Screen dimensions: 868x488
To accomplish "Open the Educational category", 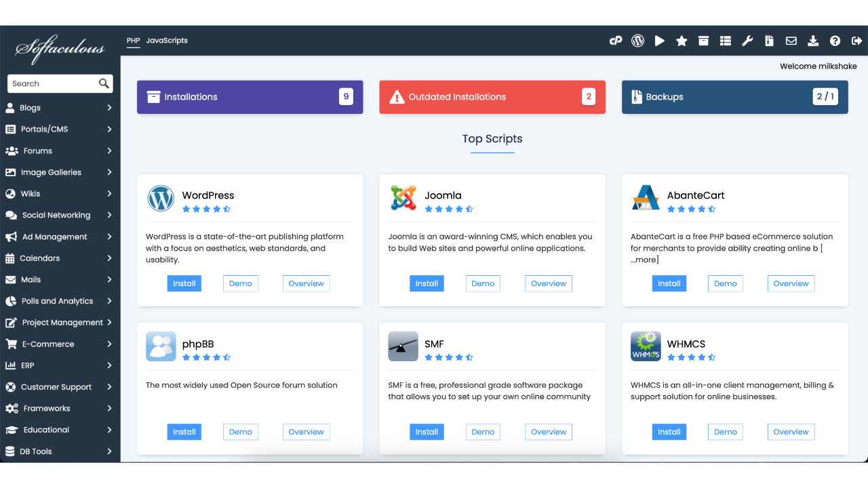I will point(60,430).
